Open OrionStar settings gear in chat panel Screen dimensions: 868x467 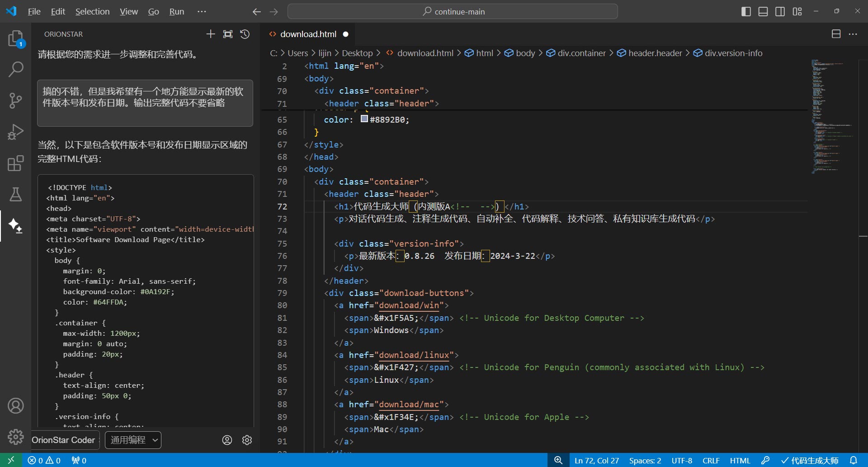pos(247,440)
